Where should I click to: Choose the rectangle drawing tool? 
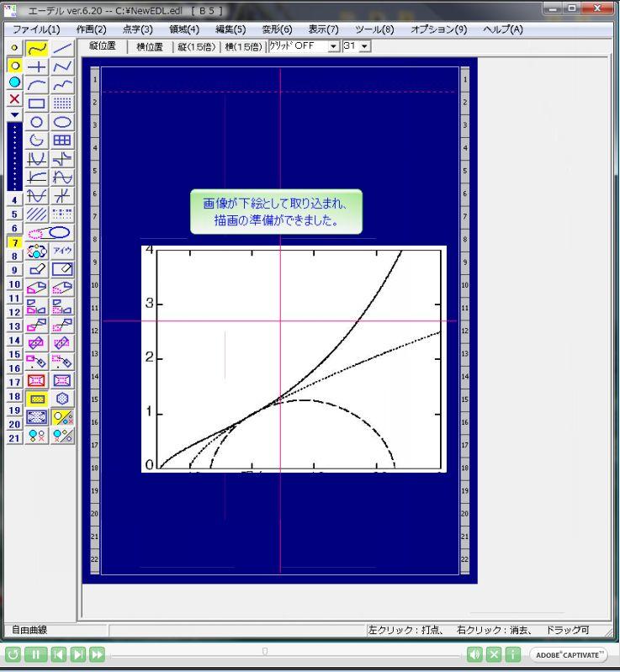(36, 104)
